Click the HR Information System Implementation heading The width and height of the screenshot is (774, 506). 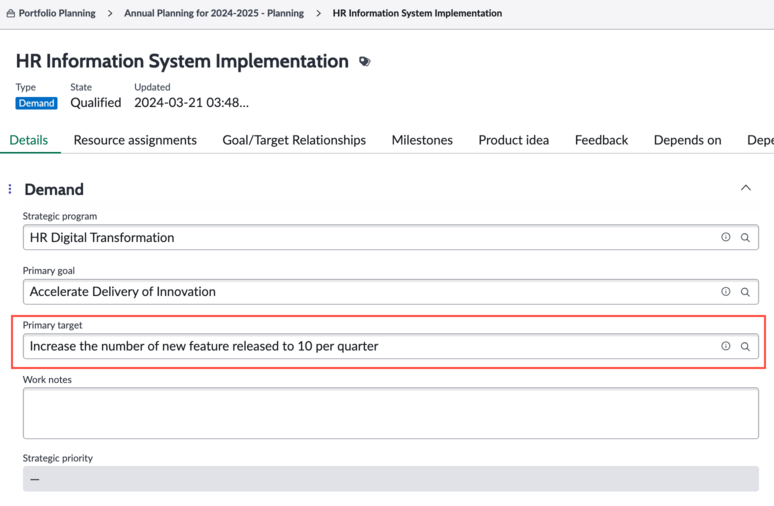point(182,61)
